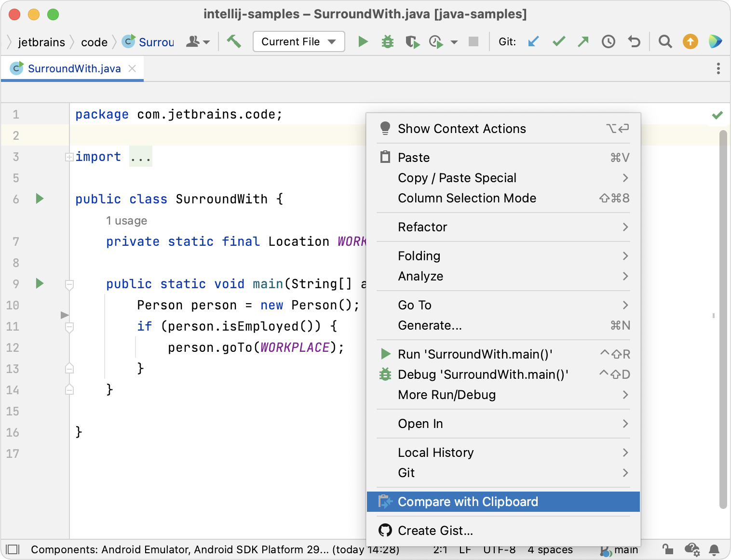
Task: Open Search Everywhere with the magnifier icon
Action: (x=665, y=42)
